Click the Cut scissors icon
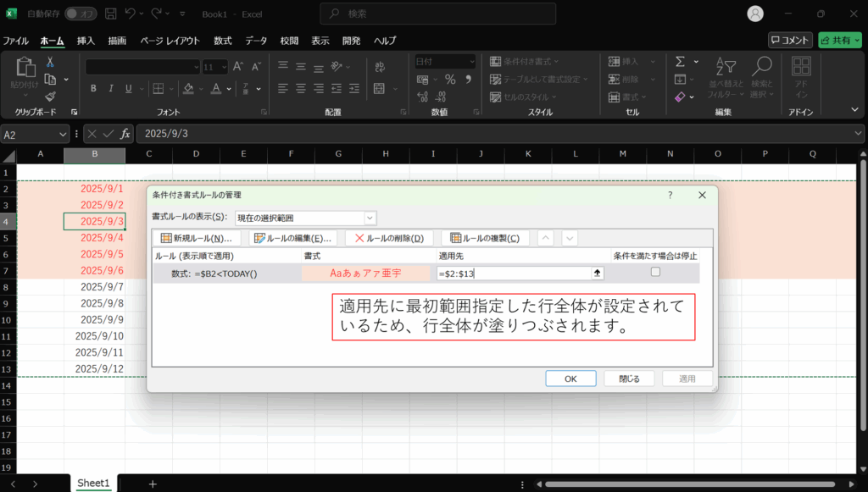 pyautogui.click(x=50, y=62)
